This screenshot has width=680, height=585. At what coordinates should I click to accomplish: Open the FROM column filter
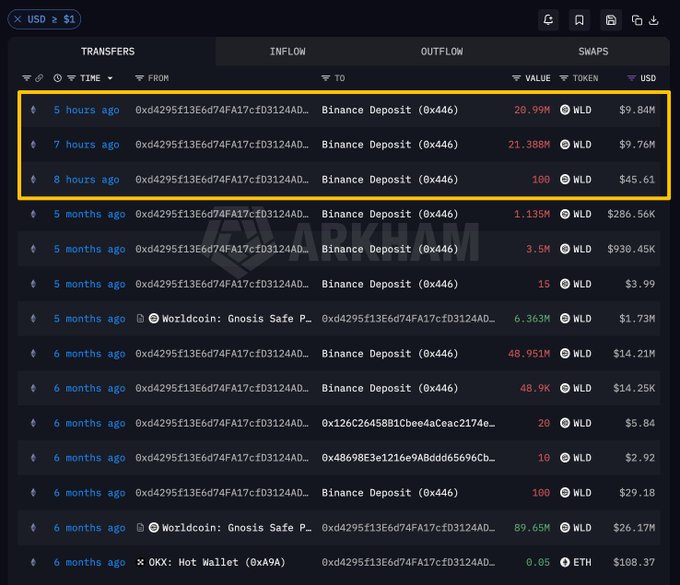pyautogui.click(x=139, y=78)
